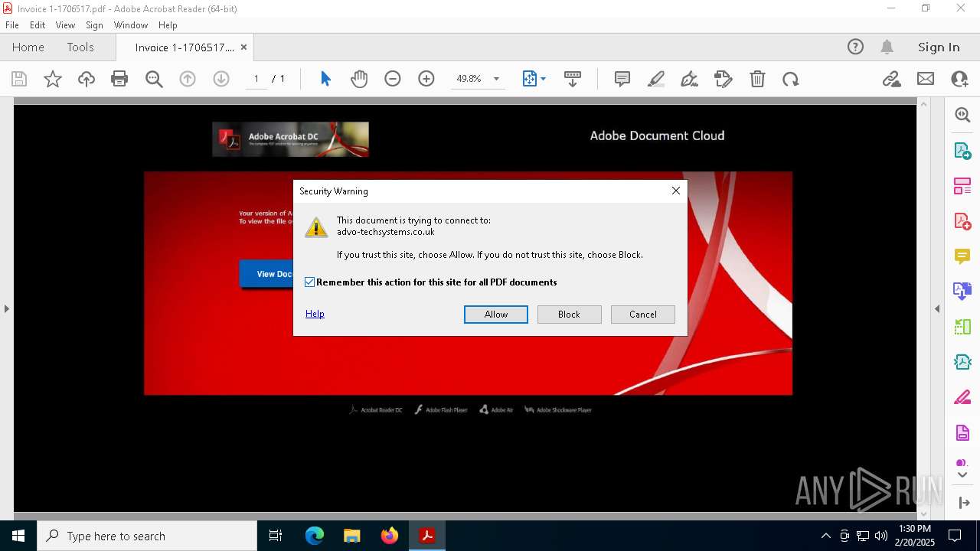Zoom in with plus icon
This screenshot has height=551, width=980.
tap(426, 79)
